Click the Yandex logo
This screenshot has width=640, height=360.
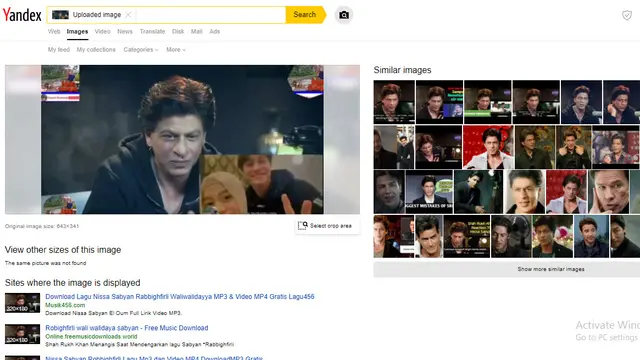[22, 15]
